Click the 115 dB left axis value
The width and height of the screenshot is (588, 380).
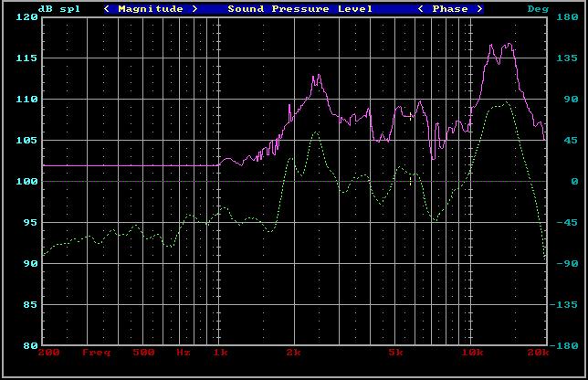(x=27, y=58)
